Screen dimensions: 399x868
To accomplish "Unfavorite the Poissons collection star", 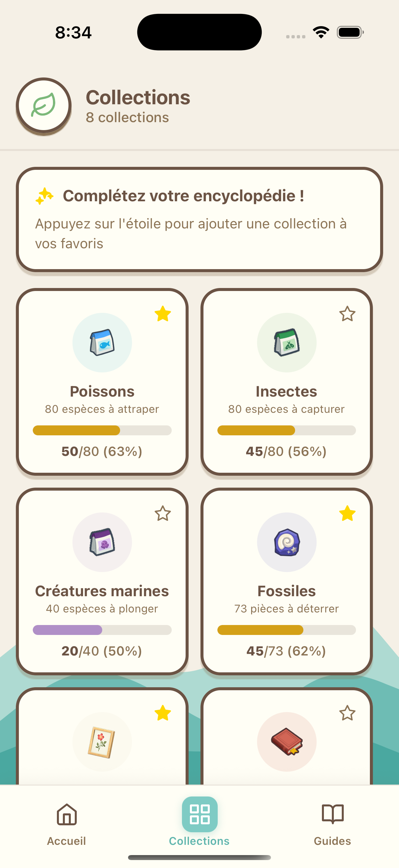I will (163, 314).
